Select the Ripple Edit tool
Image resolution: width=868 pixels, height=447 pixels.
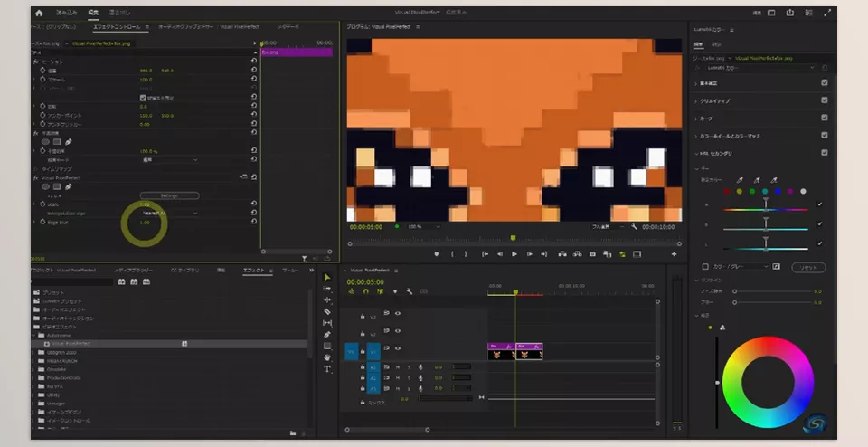click(x=327, y=300)
